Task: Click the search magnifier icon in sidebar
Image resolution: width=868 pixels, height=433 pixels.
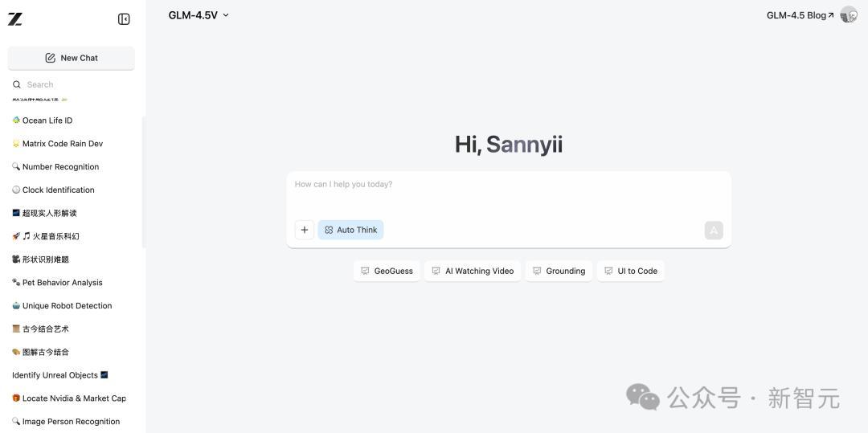Action: coord(17,84)
